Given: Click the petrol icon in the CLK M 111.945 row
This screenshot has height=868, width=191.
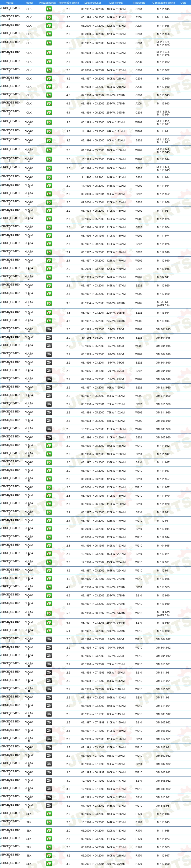Looking at the screenshot, I should [49, 9].
